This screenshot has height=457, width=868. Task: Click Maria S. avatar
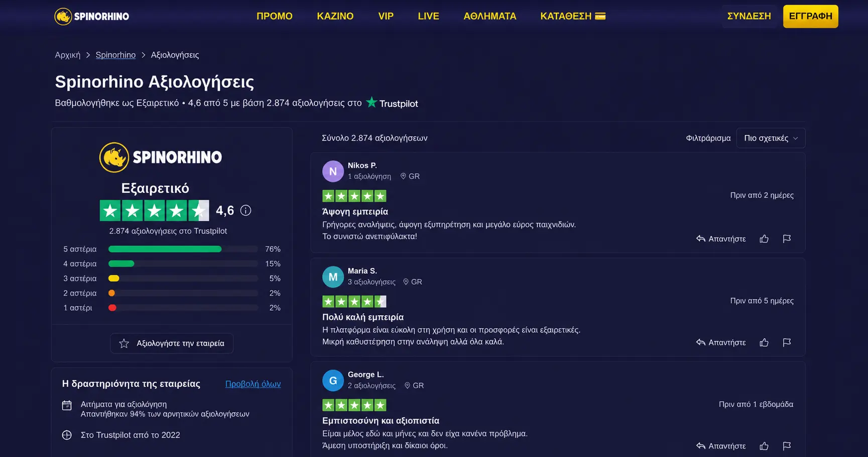tap(333, 277)
